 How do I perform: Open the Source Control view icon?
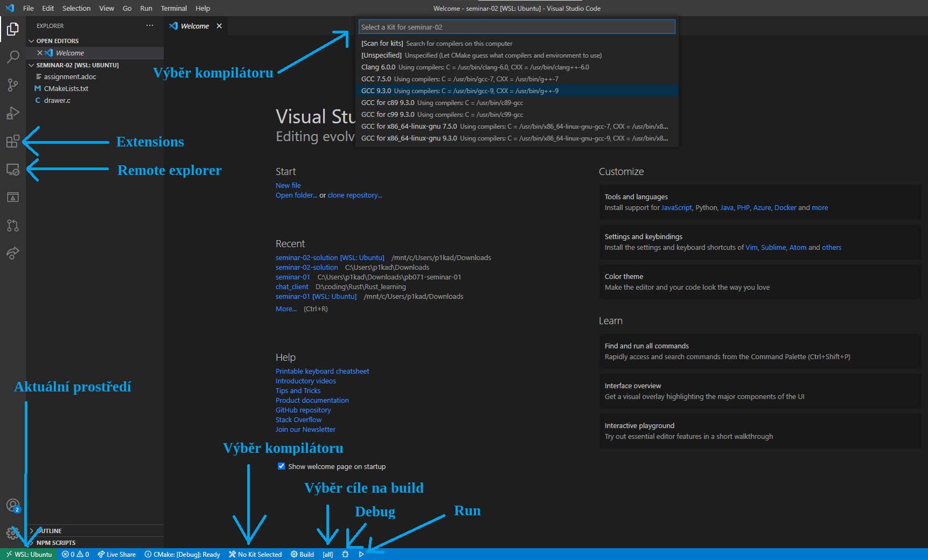point(13,85)
